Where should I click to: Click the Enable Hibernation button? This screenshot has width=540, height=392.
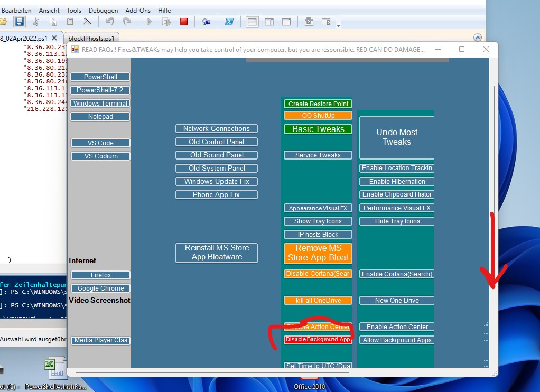click(396, 182)
